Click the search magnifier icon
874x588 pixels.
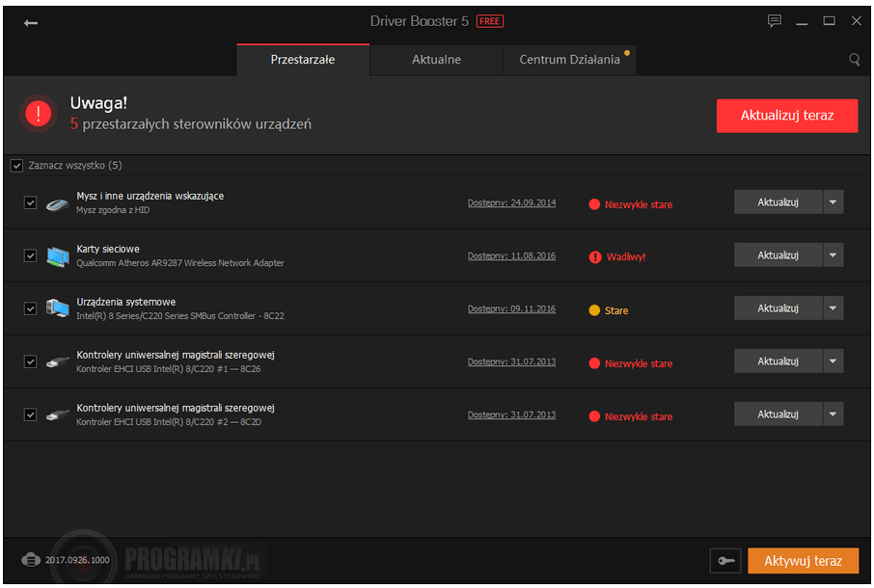click(x=854, y=60)
